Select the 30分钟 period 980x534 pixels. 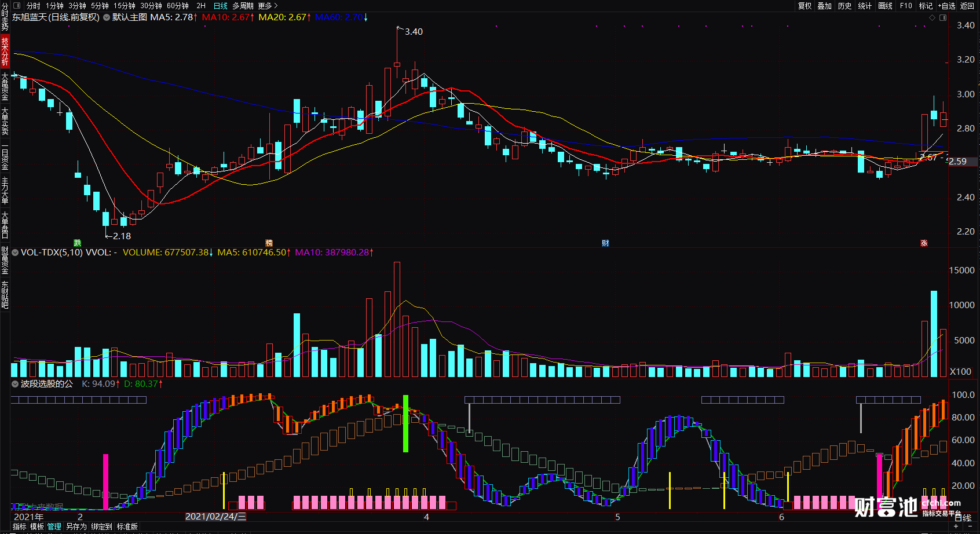[x=151, y=6]
